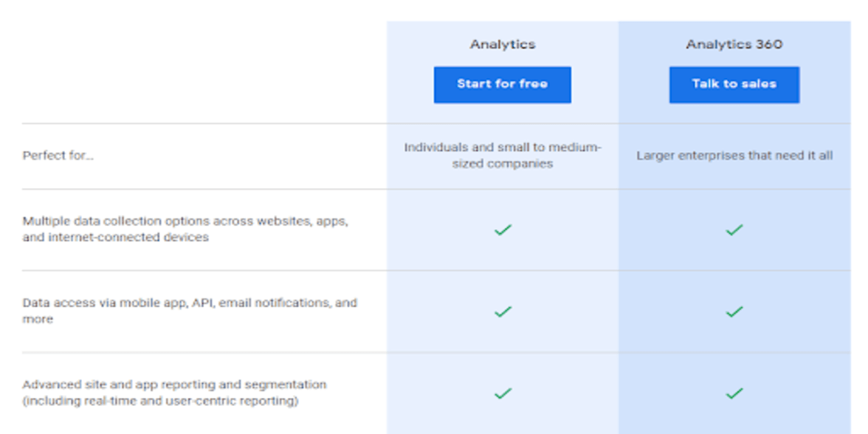Click the Analytics 360 checkmark for data collection

pyautogui.click(x=734, y=230)
